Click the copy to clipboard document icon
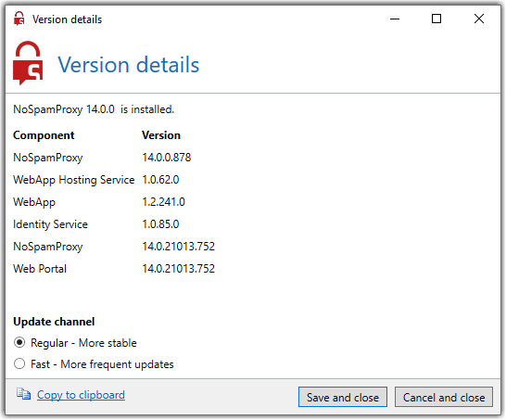Image resolution: width=506 pixels, height=420 pixels. point(23,394)
